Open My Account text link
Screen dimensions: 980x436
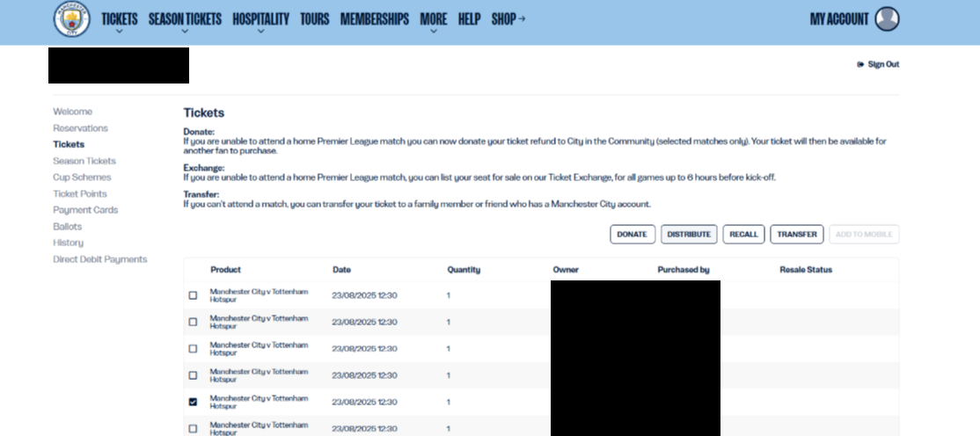[839, 18]
